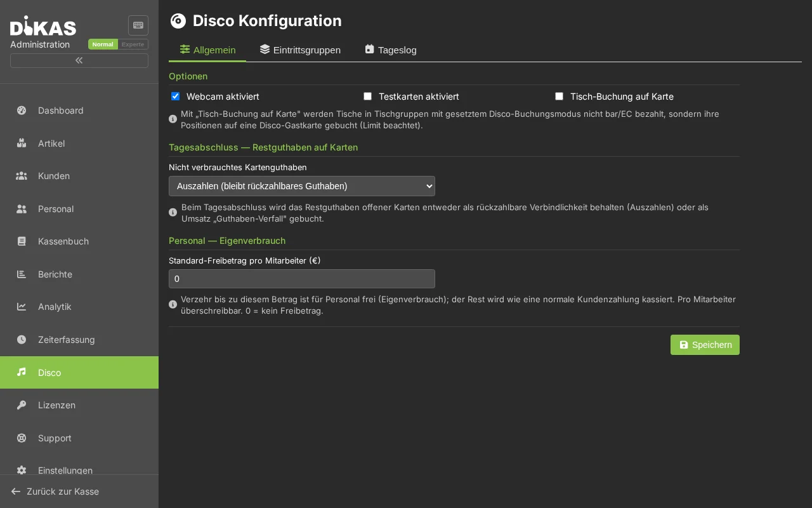Navigate to Lizenzen in the sidebar
Viewport: 812px width, 508px height.
79,404
